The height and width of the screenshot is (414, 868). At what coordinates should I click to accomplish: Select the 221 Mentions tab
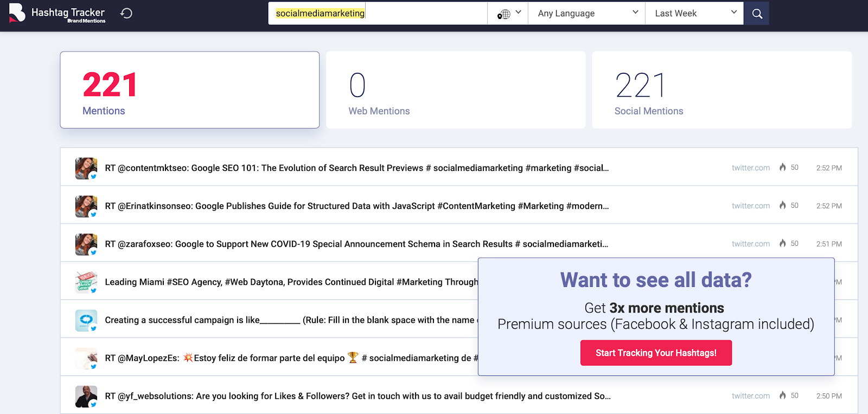[x=189, y=90]
